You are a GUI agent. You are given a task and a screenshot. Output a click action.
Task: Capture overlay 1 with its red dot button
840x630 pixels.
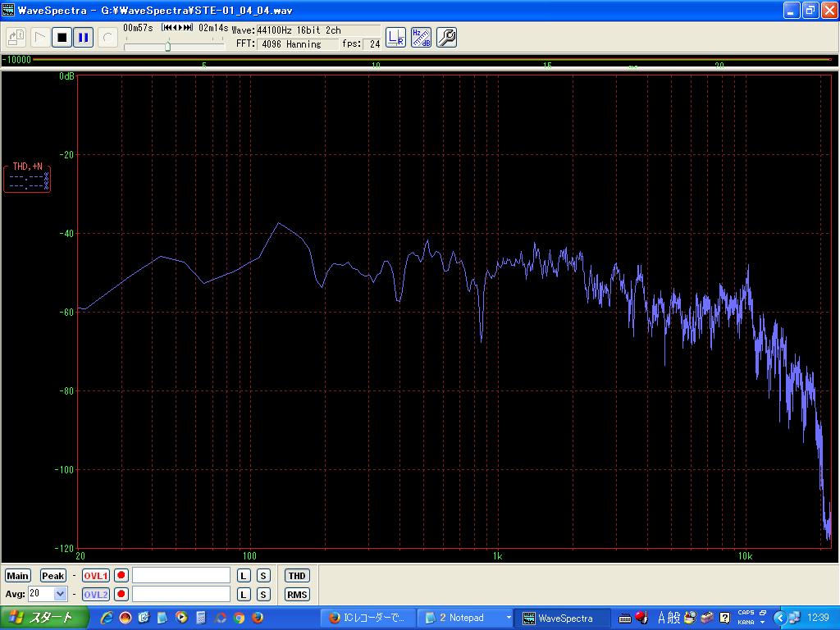(121, 575)
